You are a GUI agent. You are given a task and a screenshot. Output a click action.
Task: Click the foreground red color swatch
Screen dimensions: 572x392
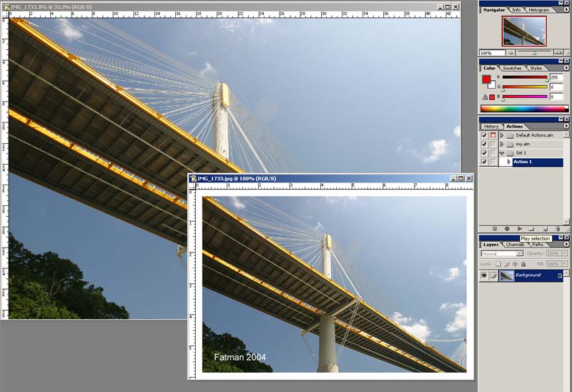(486, 79)
